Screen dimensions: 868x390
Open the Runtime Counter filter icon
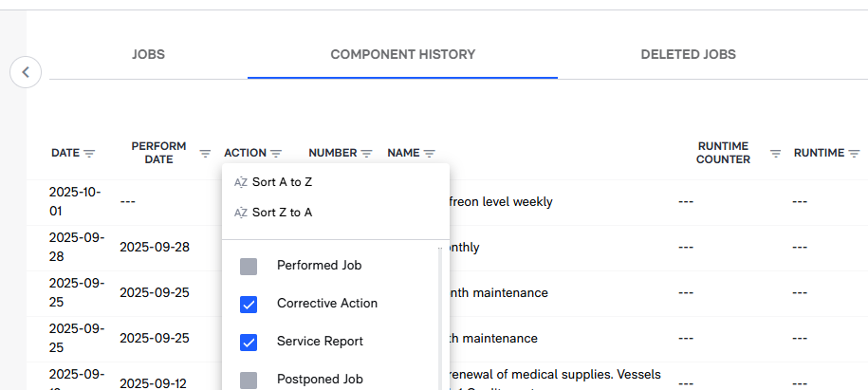point(775,154)
